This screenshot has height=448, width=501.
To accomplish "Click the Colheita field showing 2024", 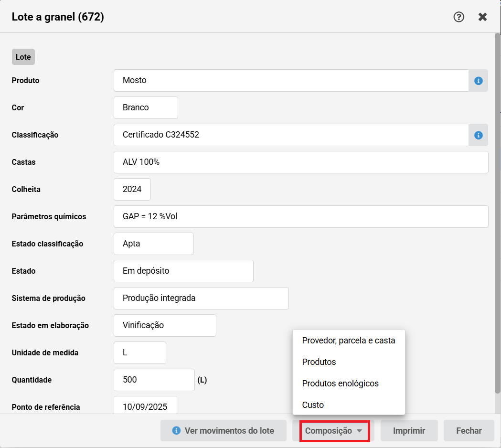I will point(132,189).
